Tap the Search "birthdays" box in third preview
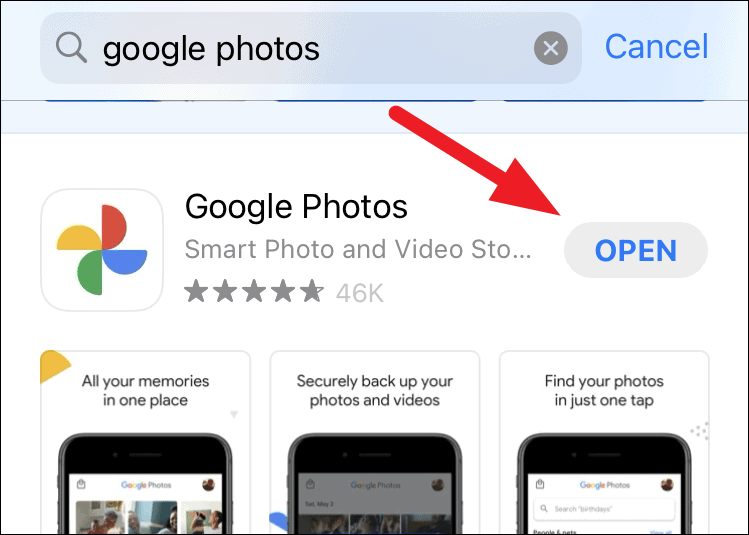 tap(604, 509)
